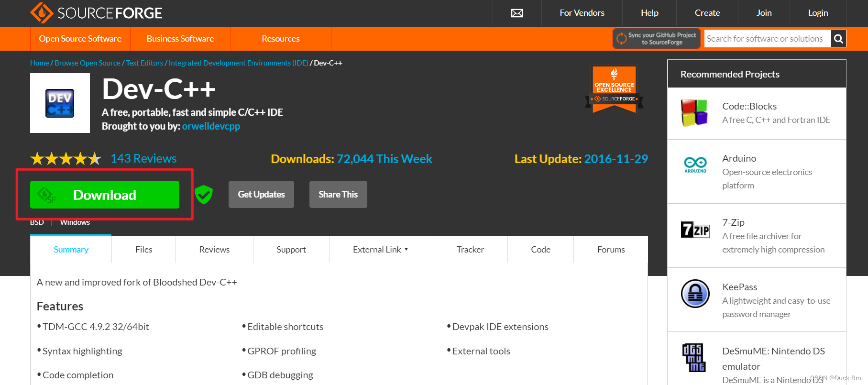The image size is (868, 385).
Task: Click the Last Update 2016-11-29 text
Action: pyautogui.click(x=581, y=159)
